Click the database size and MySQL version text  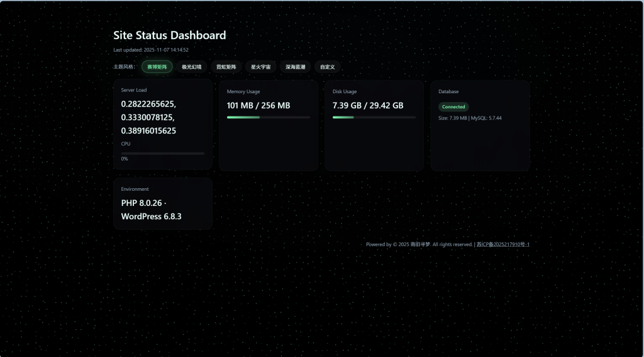click(470, 118)
